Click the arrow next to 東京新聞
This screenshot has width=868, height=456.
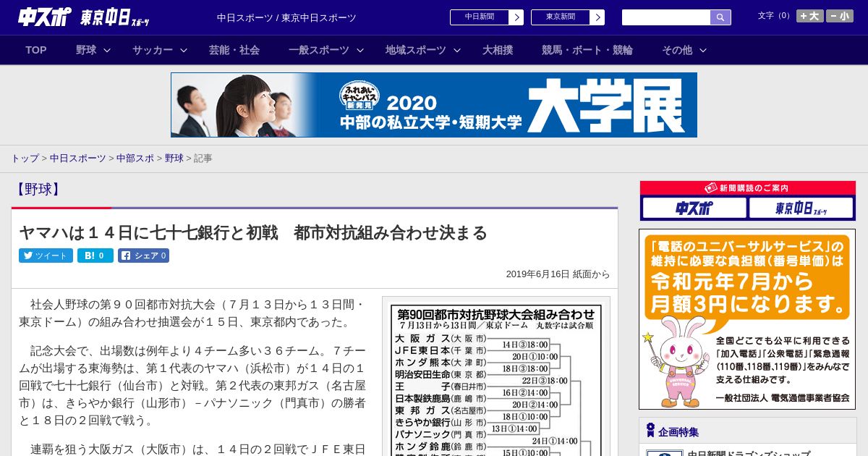597,17
